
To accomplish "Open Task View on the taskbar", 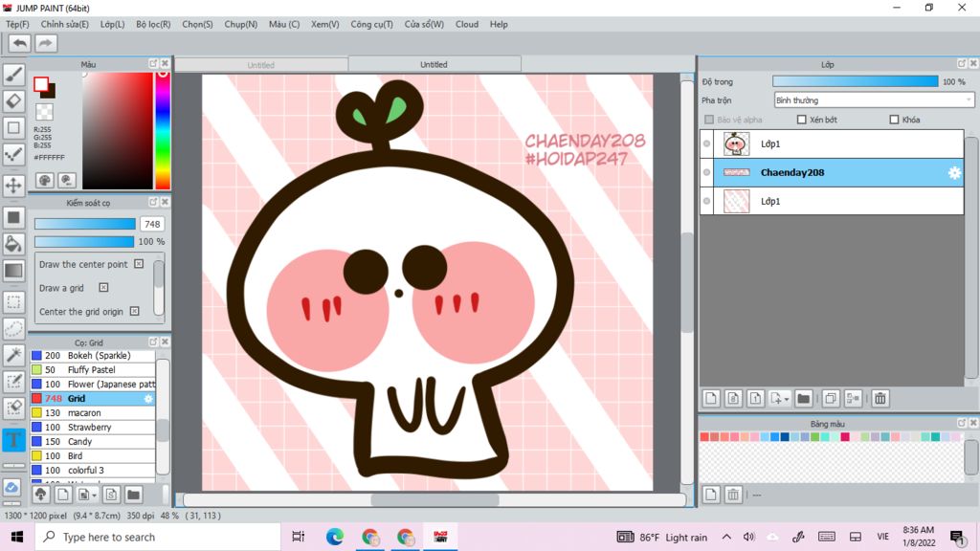I will point(299,538).
